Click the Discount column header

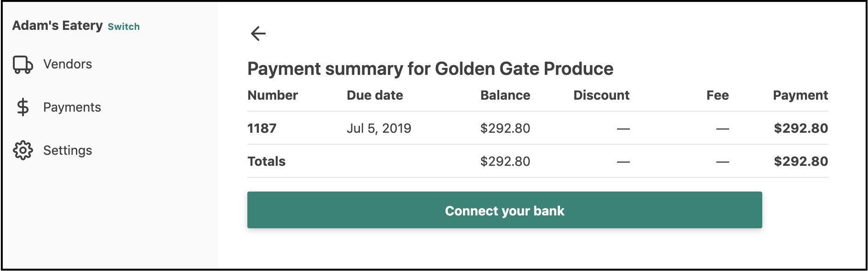(x=601, y=95)
